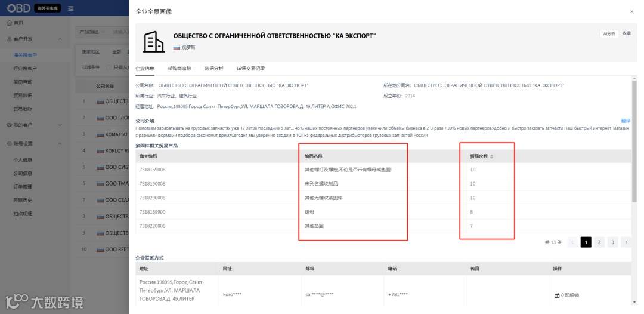This screenshot has width=644, height=314.
Task: Select 全部 in the 国家地区 filter
Action: point(117,52)
